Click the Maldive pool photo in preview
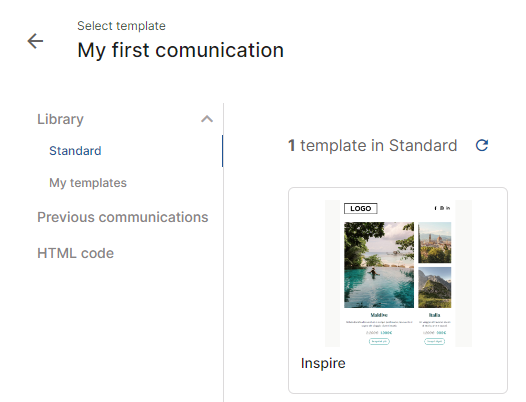Image resolution: width=526 pixels, height=402 pixels. click(x=379, y=265)
